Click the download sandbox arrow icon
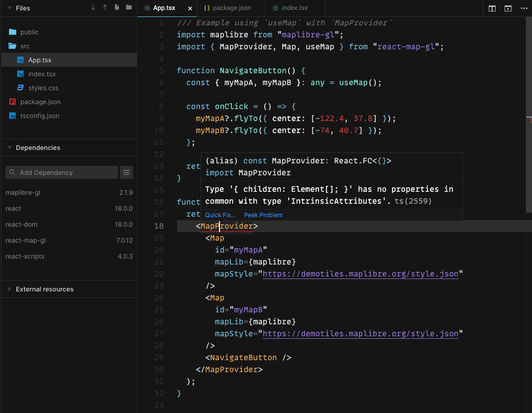Screen dimensions: 532x413 pyautogui.click(x=94, y=8)
